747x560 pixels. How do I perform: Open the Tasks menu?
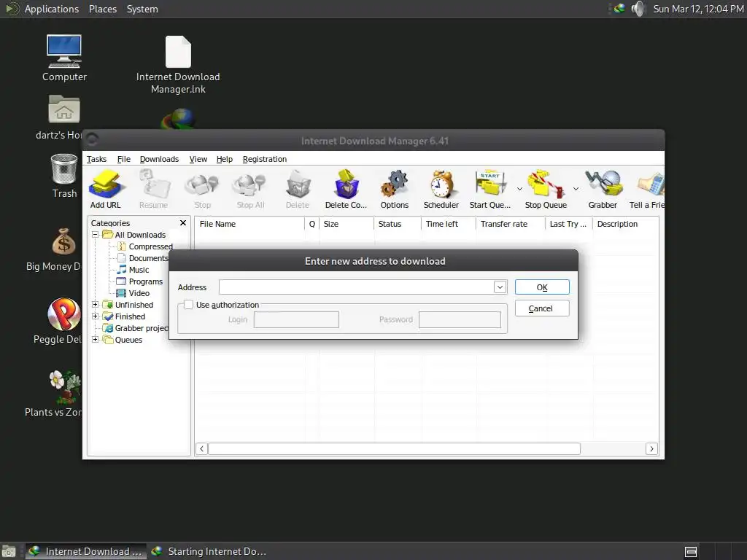coord(96,159)
